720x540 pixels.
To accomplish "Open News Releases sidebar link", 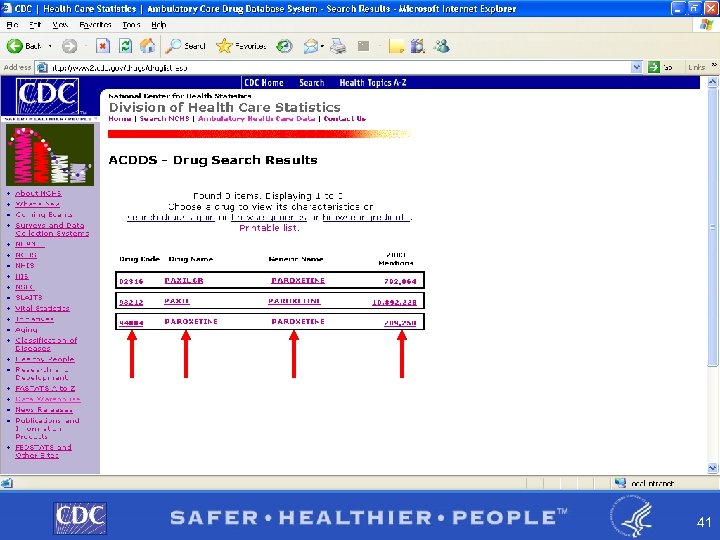I will (x=44, y=410).
